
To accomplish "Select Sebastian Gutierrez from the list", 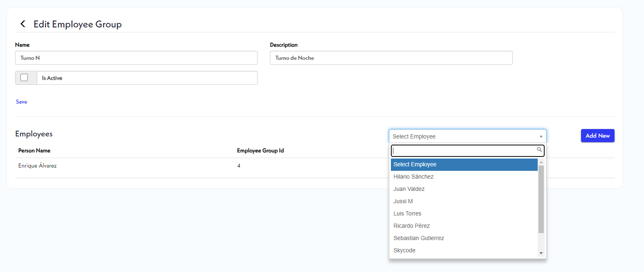I will 419,238.
